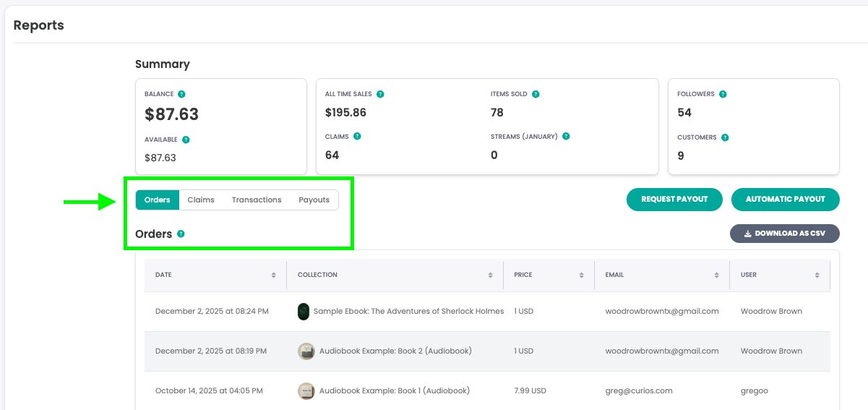Sort the table by Date column

(x=273, y=276)
